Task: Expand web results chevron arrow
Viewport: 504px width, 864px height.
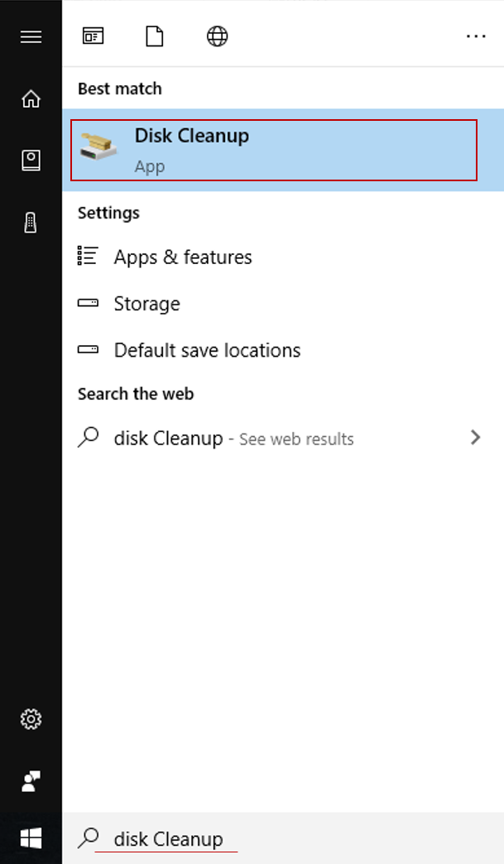Action: (x=475, y=438)
